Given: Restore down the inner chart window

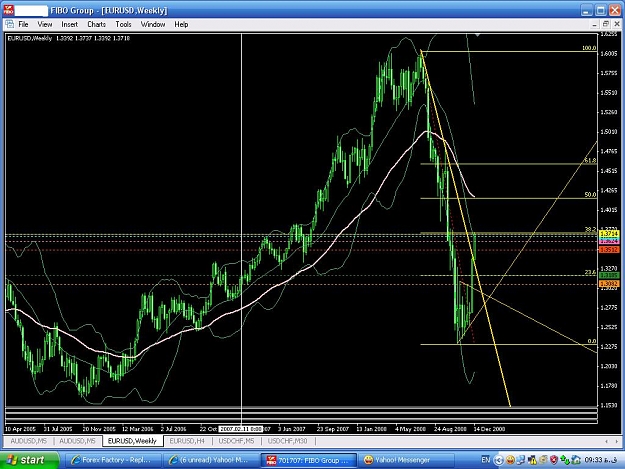Looking at the screenshot, I should [x=606, y=24].
